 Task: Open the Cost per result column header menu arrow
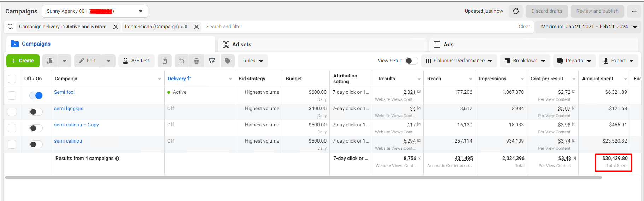(574, 79)
